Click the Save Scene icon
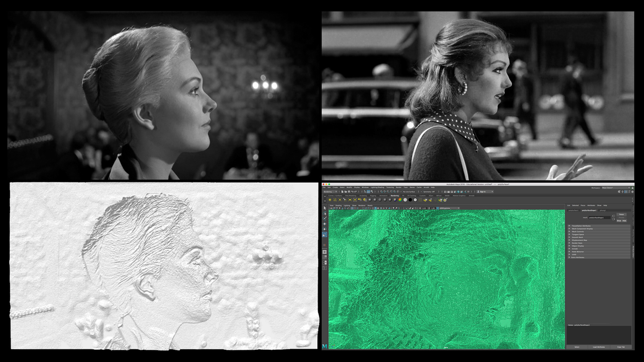This screenshot has width=644, height=362. [349, 192]
